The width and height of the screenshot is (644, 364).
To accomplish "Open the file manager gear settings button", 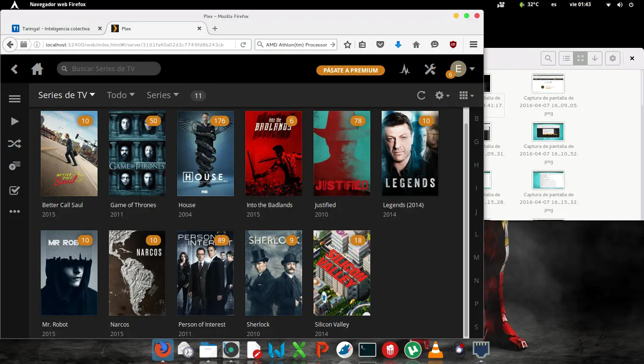I will 613,58.
